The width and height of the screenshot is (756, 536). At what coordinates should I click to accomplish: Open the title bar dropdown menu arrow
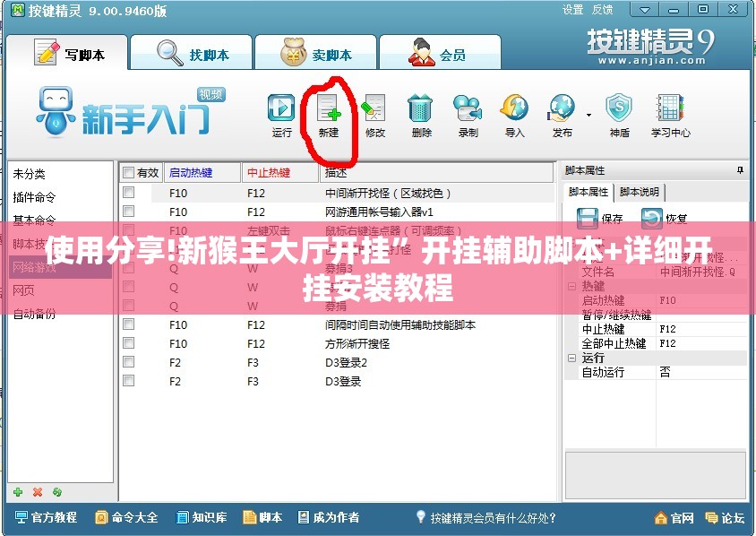(x=645, y=9)
